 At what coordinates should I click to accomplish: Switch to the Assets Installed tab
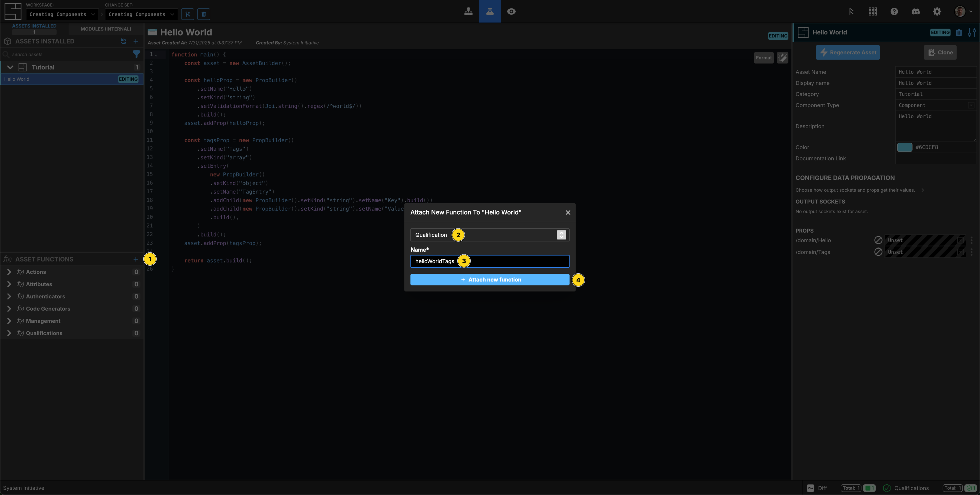click(34, 29)
